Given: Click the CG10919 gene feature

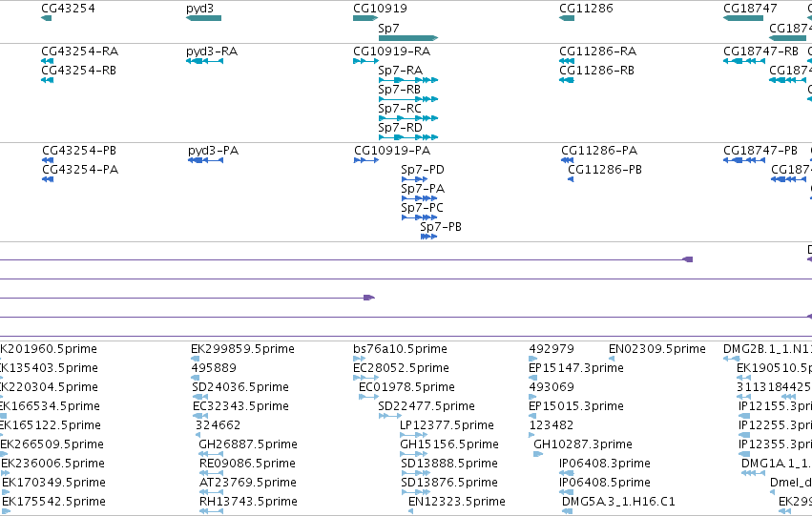Looking at the screenshot, I should (x=365, y=18).
